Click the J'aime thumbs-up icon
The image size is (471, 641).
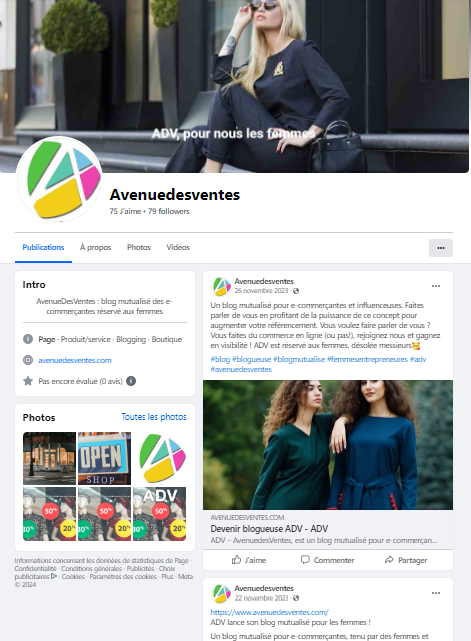pyautogui.click(x=236, y=560)
